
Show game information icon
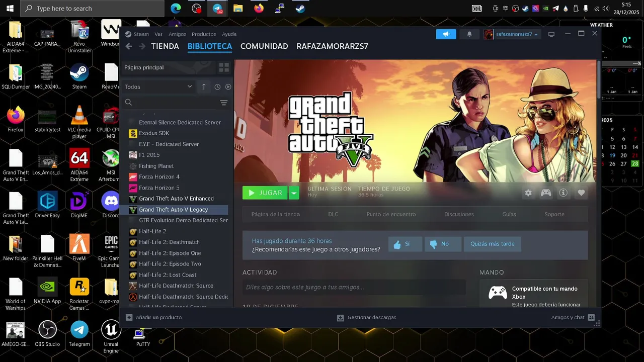point(563,193)
